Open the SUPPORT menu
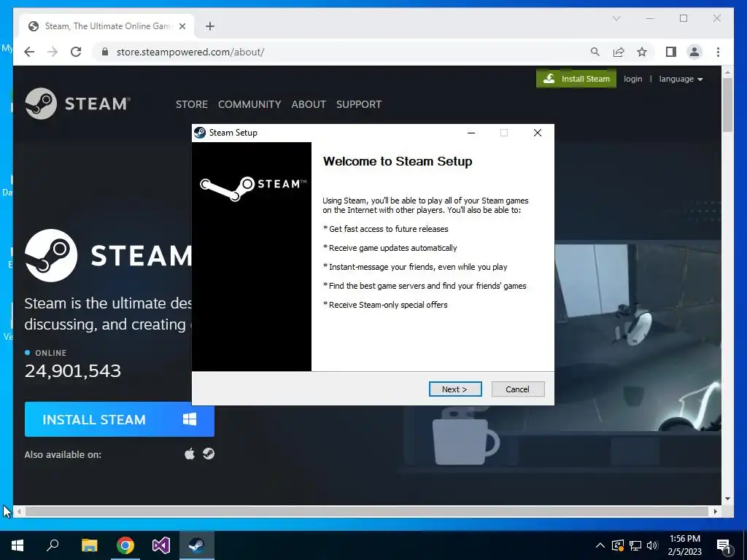 (359, 104)
